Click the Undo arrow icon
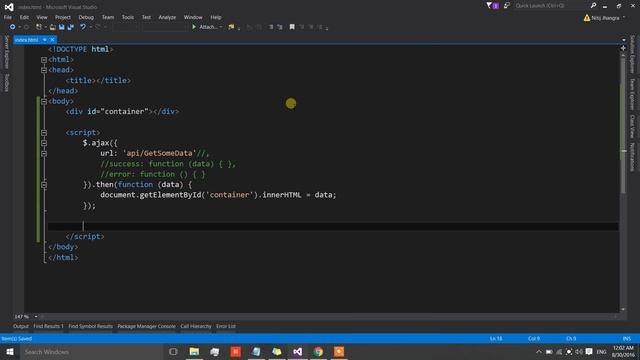Image resolution: width=640 pixels, height=360 pixels. pyautogui.click(x=83, y=27)
